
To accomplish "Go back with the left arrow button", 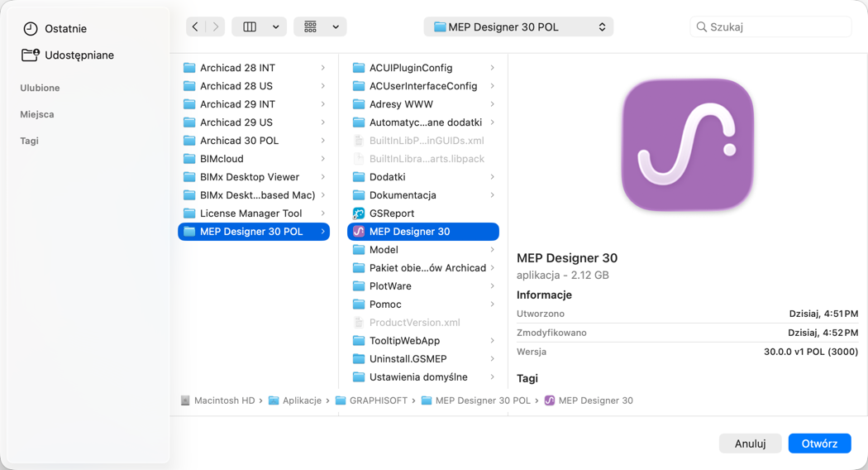I will pyautogui.click(x=195, y=26).
